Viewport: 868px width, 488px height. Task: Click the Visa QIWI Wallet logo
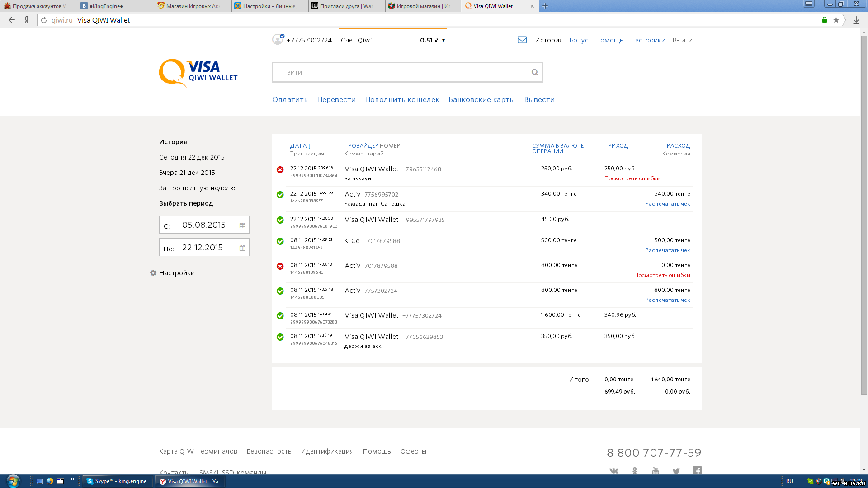[198, 72]
